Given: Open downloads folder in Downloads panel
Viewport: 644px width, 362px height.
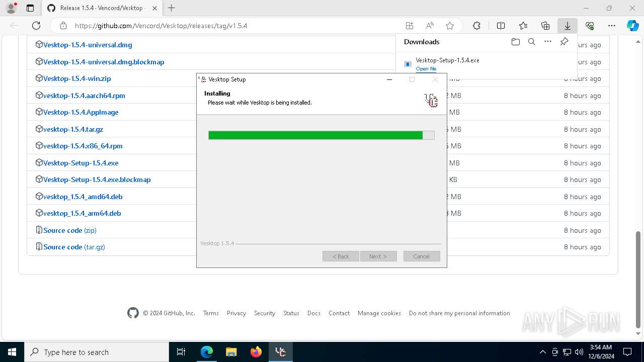Looking at the screenshot, I should [x=516, y=42].
